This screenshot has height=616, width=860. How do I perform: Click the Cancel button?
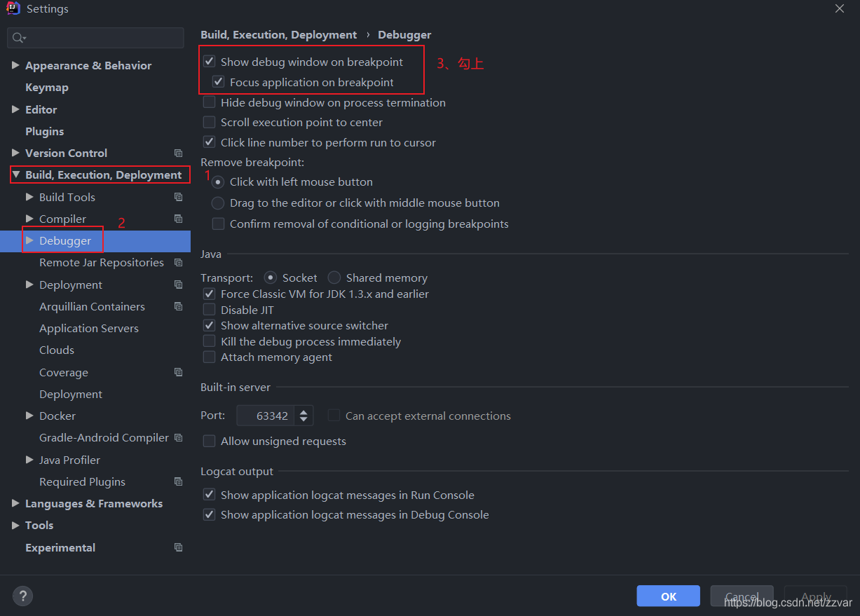coord(742,596)
